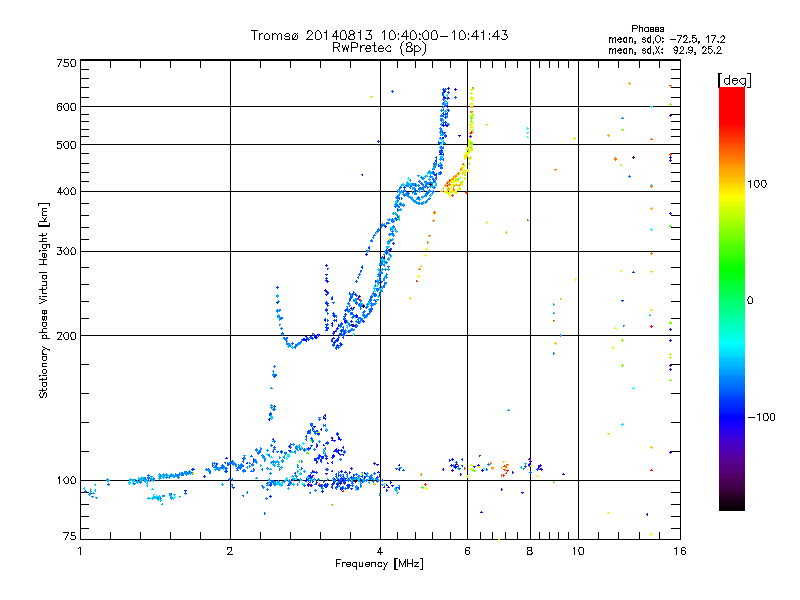Viewport: 800px width, 600px height.
Task: Click the x-axis tick label '10'
Action: tap(578, 551)
